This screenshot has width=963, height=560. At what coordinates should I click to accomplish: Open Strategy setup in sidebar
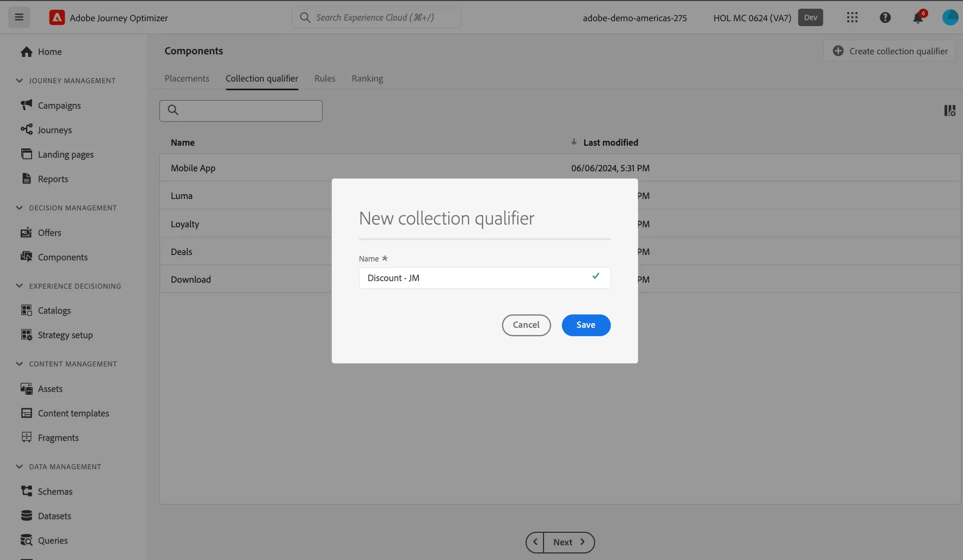coord(57,335)
